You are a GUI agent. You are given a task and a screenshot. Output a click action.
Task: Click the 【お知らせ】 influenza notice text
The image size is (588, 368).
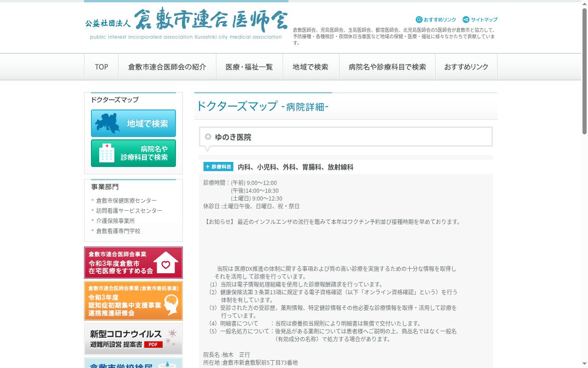click(x=332, y=222)
